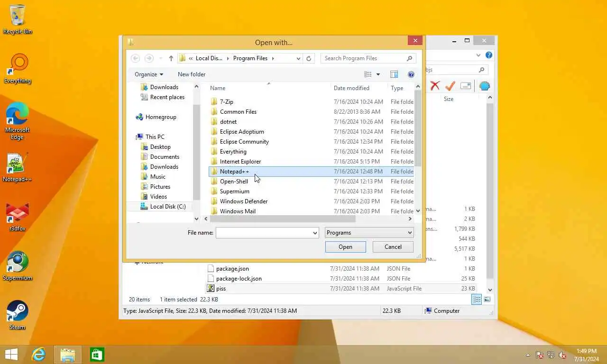Launch Notepad++ desktop shortcut
The image size is (607, 364).
coord(18,167)
